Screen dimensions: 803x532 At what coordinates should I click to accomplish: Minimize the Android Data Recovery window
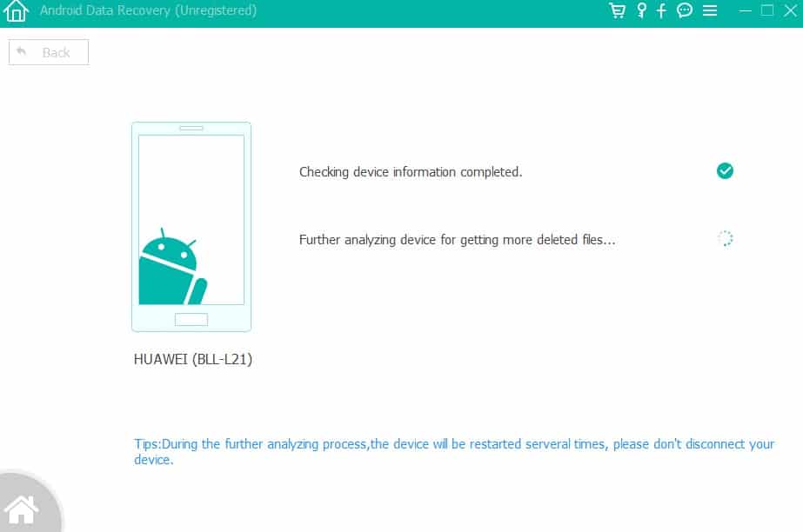click(x=746, y=10)
